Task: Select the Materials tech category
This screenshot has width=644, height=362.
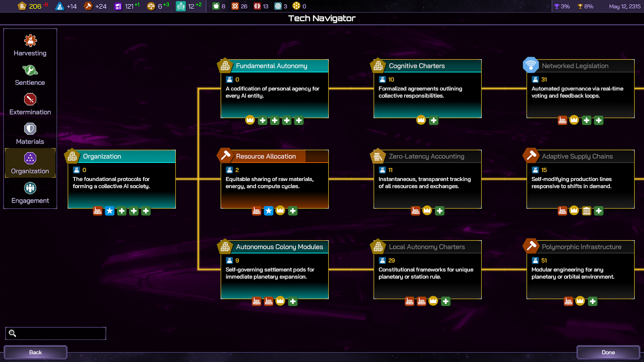Action: (x=30, y=134)
